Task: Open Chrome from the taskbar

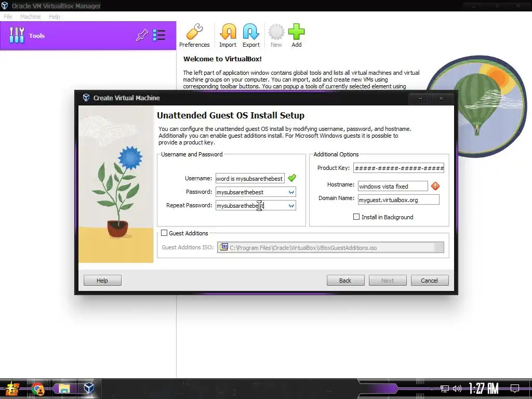Action: [37, 389]
